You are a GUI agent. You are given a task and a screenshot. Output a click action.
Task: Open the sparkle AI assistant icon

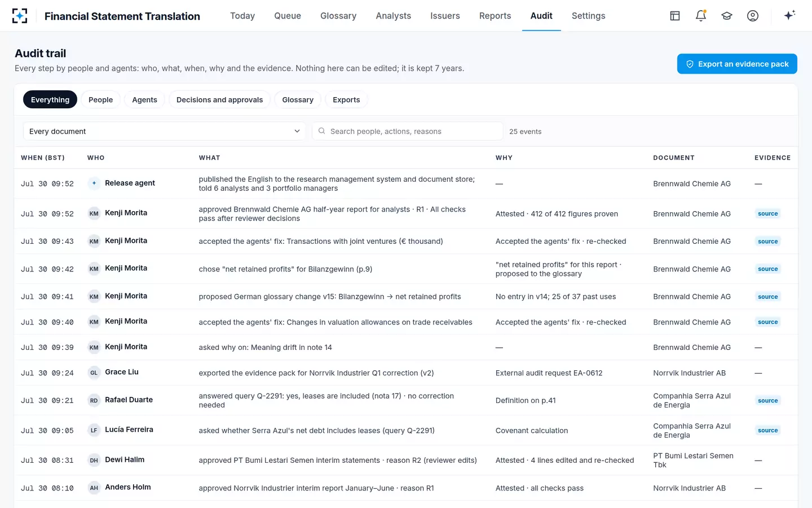click(x=789, y=15)
